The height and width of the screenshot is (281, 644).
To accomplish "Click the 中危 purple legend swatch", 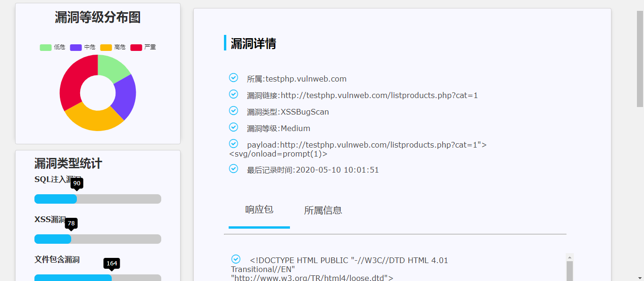I will point(75,47).
